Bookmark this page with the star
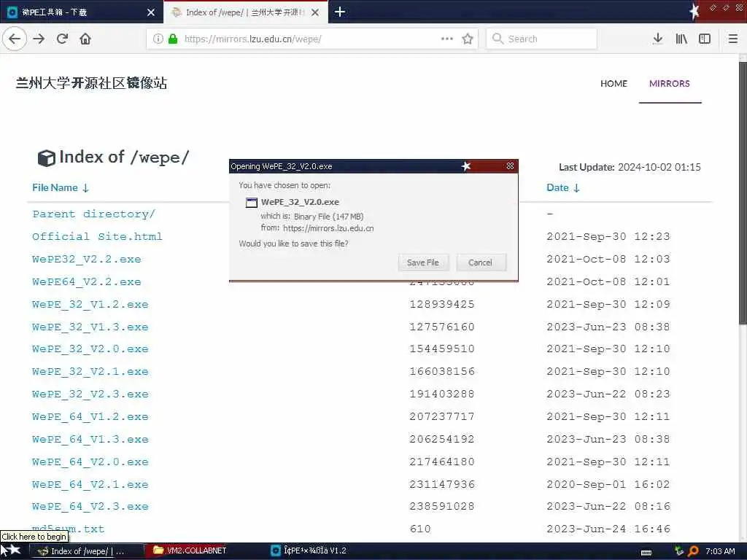Viewport: 747px width, 560px height. pos(468,39)
